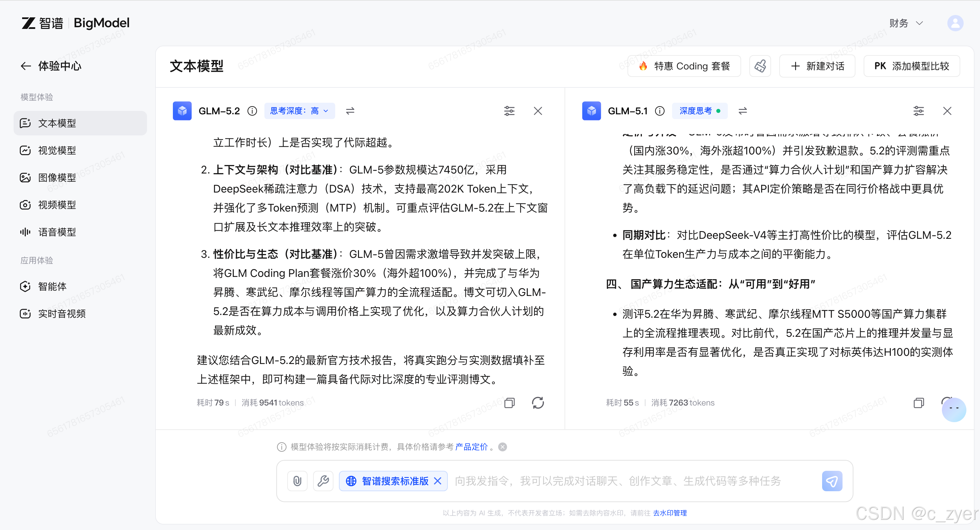980x530 pixels.
Task: Click the clear conversation eraser icon
Action: 760,66
